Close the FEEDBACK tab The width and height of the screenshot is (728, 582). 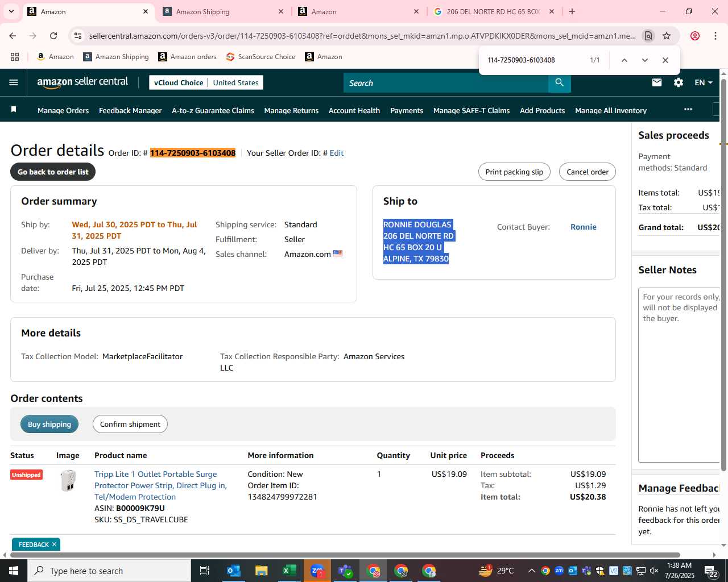click(54, 544)
